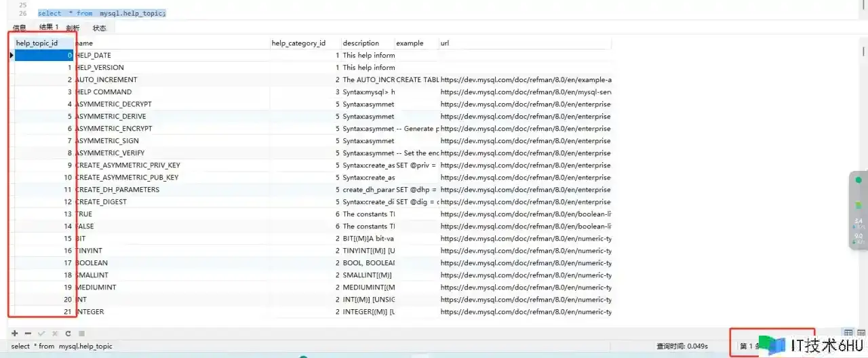Click into the SQL query editor line
Screen dimensions: 868x358
coord(102,13)
